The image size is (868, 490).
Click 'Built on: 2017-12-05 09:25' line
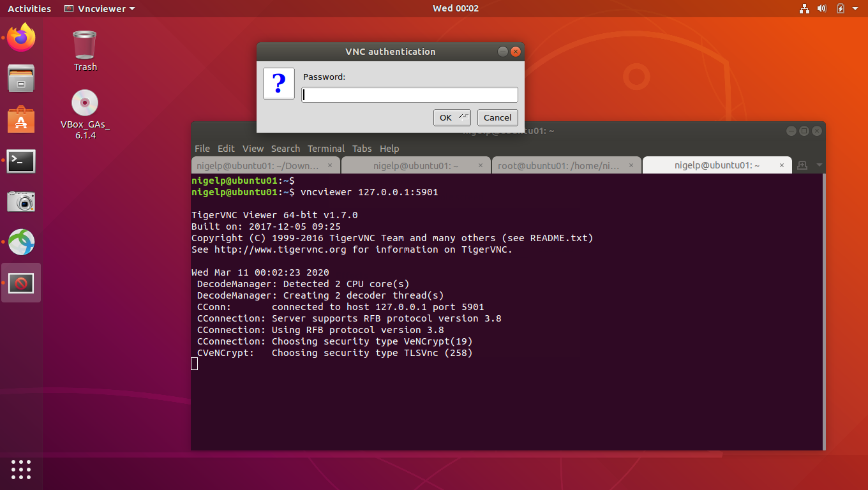tap(266, 226)
